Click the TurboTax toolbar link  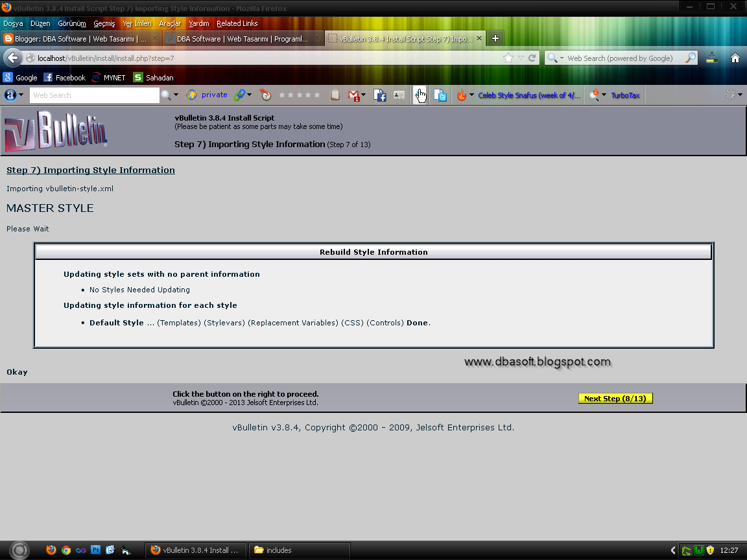click(x=625, y=95)
